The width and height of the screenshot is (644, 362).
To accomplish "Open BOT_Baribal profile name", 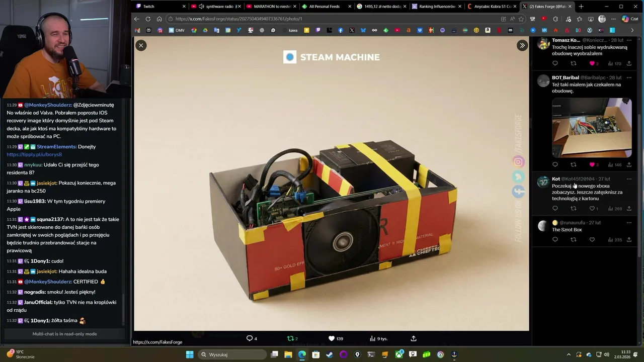I will (x=566, y=78).
